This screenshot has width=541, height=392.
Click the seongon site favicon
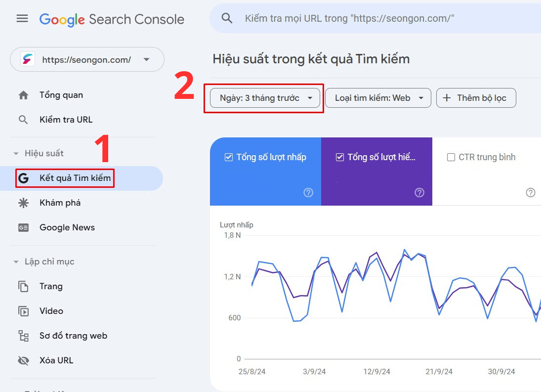click(x=28, y=59)
